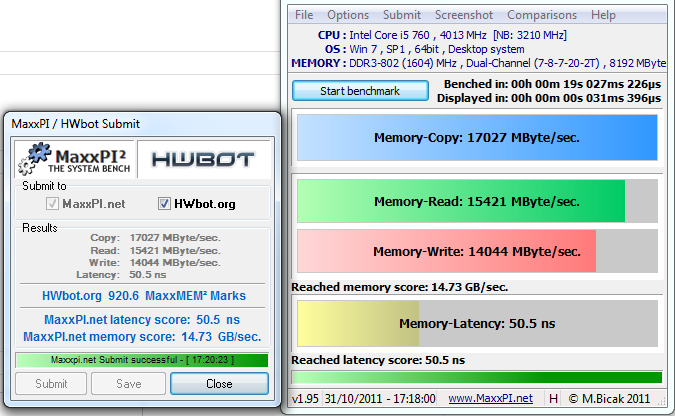Click the disabled Save button

[128, 383]
